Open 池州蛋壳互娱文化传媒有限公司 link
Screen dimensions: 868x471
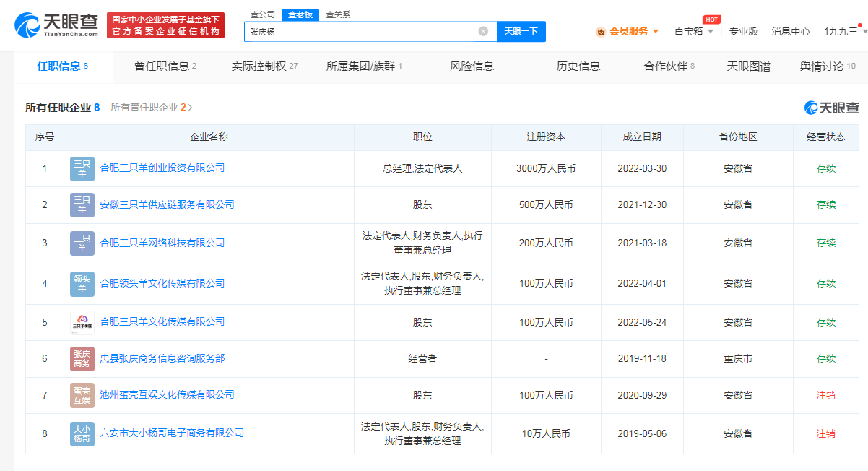[168, 394]
